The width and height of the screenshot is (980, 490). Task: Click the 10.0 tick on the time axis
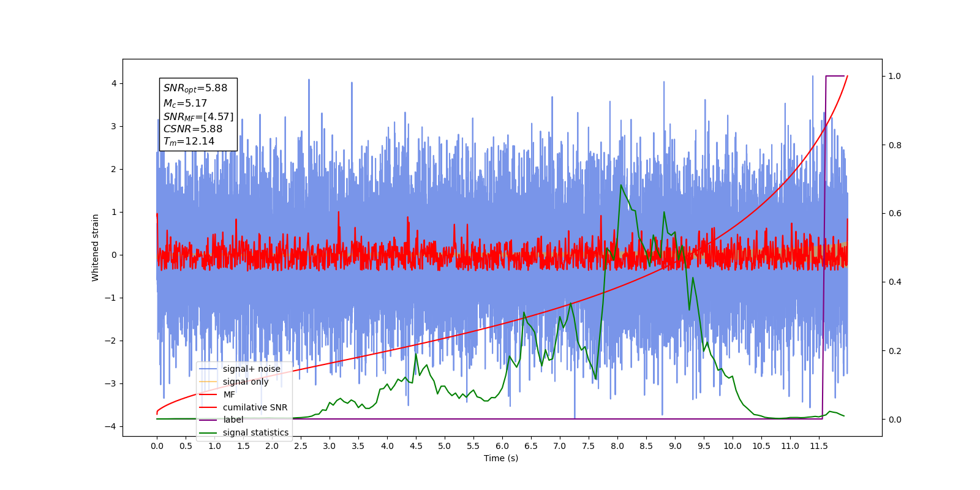coord(733,446)
